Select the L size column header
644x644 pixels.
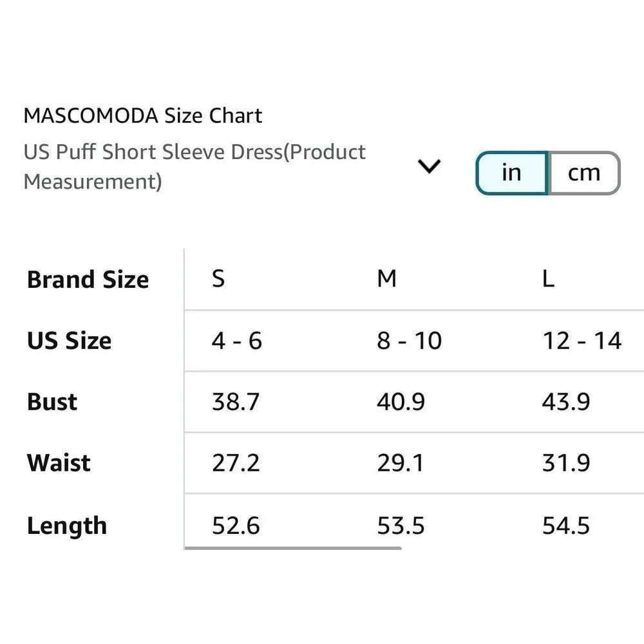click(548, 279)
